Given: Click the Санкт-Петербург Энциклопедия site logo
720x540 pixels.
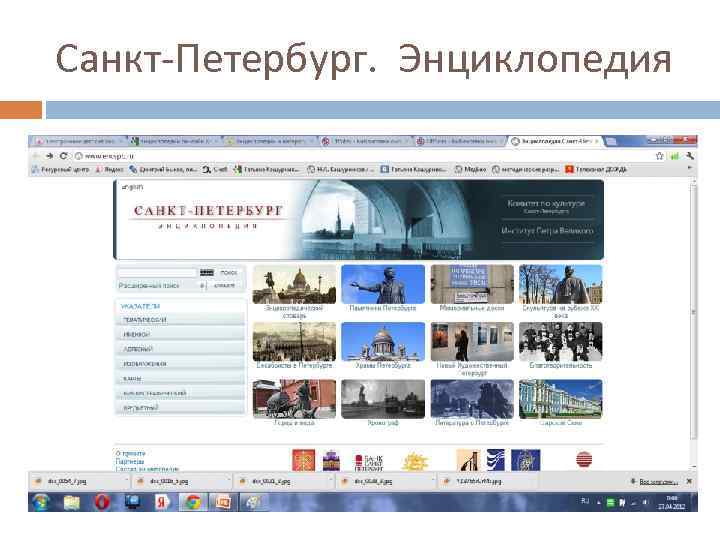Looking at the screenshot, I should tap(208, 217).
